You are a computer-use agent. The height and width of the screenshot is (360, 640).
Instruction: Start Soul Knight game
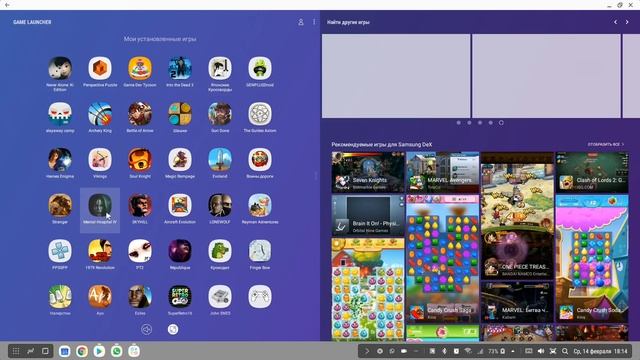point(140,160)
